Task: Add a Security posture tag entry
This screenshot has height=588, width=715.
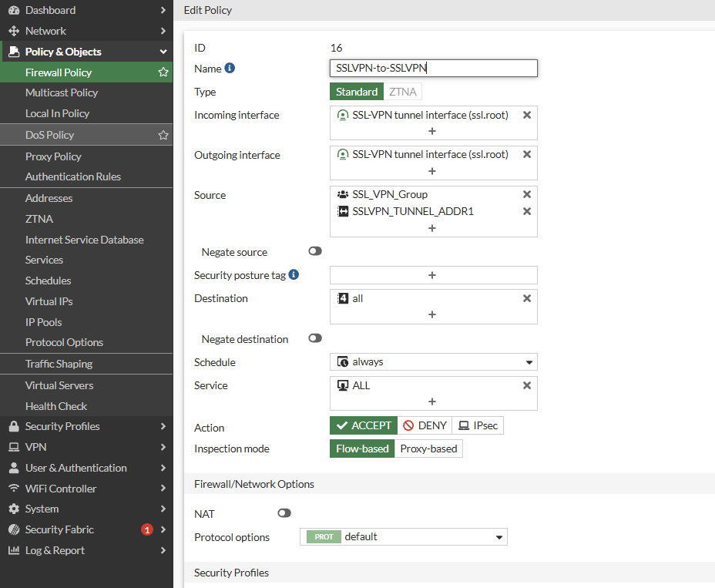Action: 432,275
